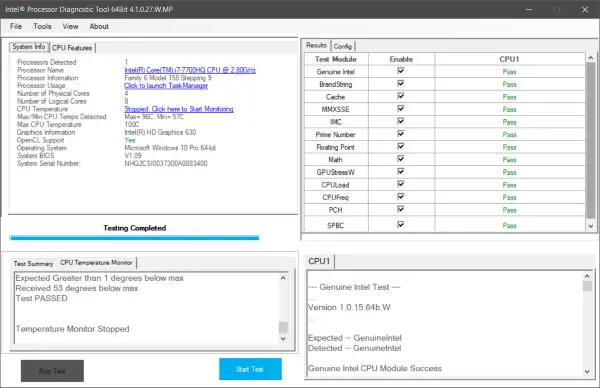This screenshot has width=600, height=388.
Task: Click the Start Test button
Action: 250,369
